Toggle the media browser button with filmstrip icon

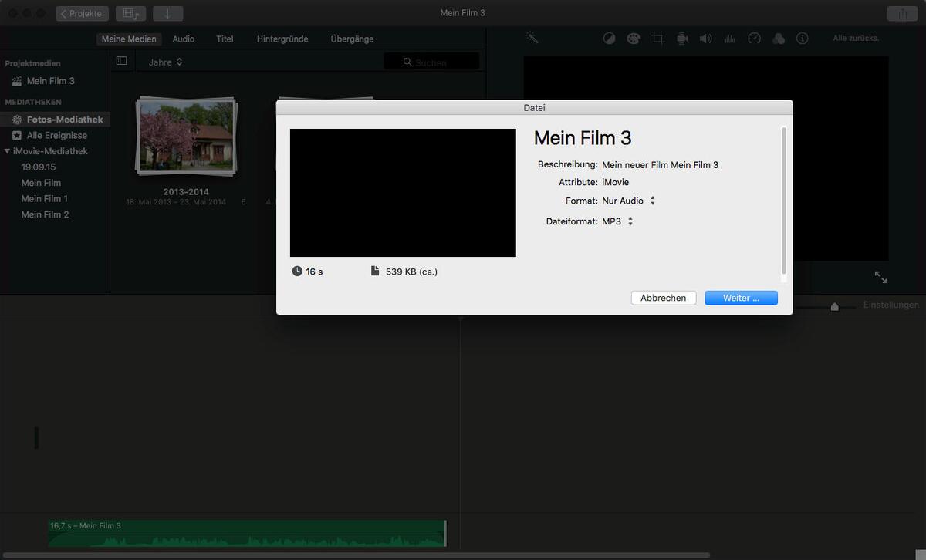click(130, 13)
